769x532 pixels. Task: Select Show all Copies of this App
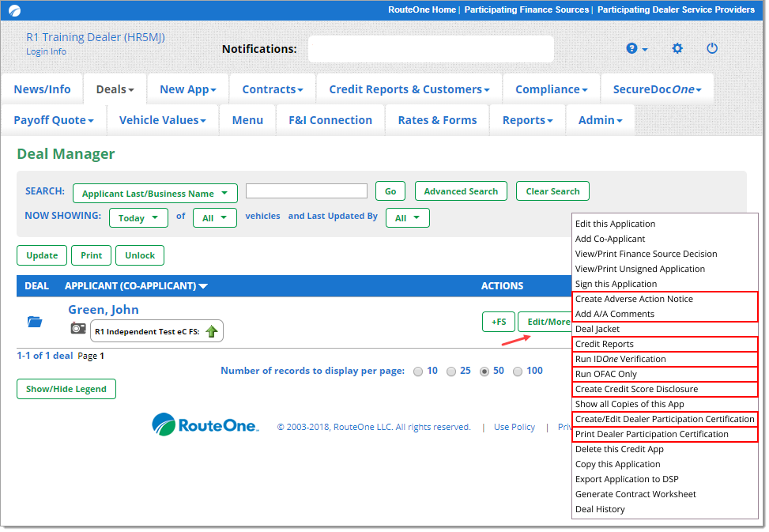[629, 405]
